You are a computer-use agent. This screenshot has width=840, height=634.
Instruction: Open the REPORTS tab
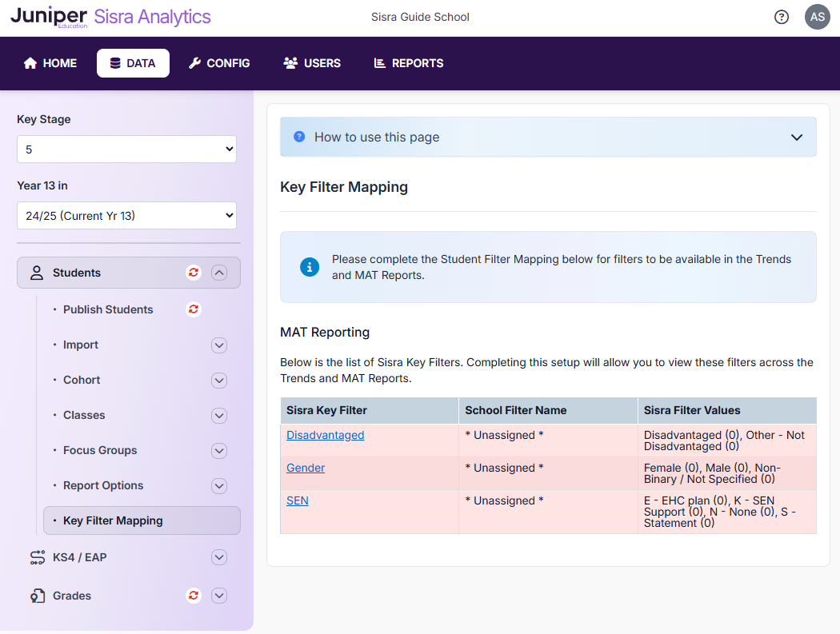[409, 63]
